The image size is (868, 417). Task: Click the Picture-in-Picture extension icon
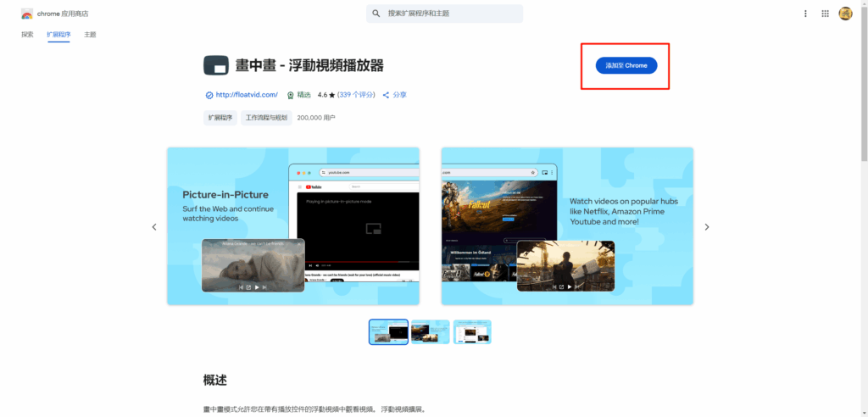tap(216, 65)
